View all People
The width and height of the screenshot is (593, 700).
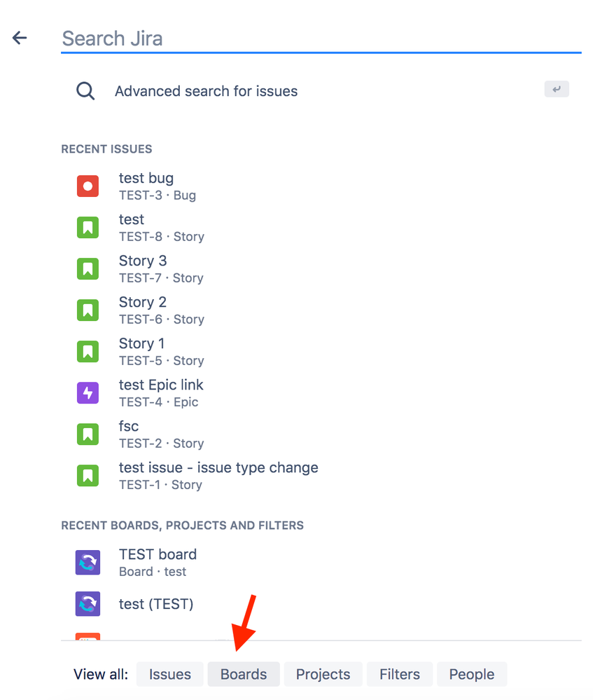(471, 673)
